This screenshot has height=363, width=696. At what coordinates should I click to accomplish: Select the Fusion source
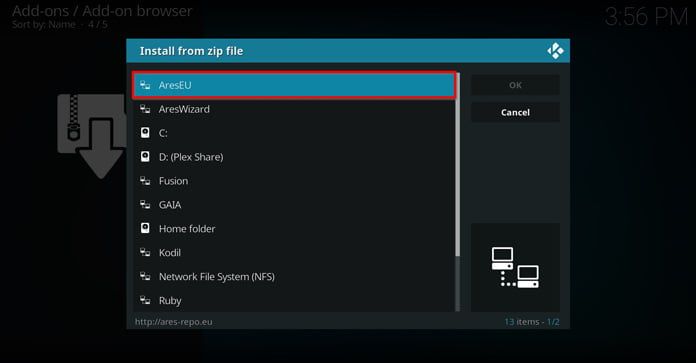[294, 181]
